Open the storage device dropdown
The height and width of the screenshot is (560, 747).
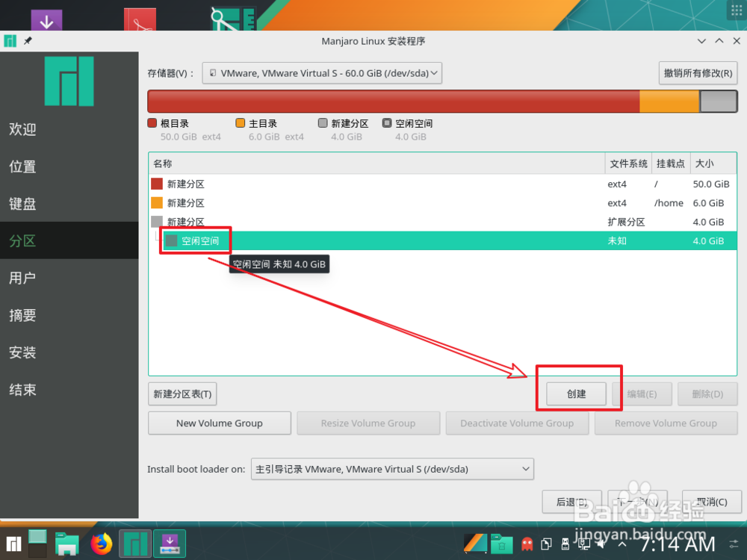tap(322, 73)
